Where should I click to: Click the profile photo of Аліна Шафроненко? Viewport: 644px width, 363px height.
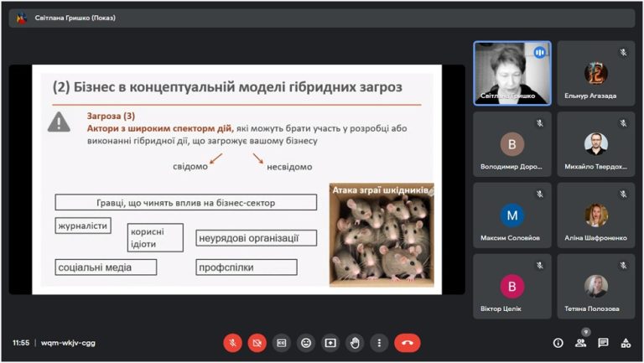596,215
